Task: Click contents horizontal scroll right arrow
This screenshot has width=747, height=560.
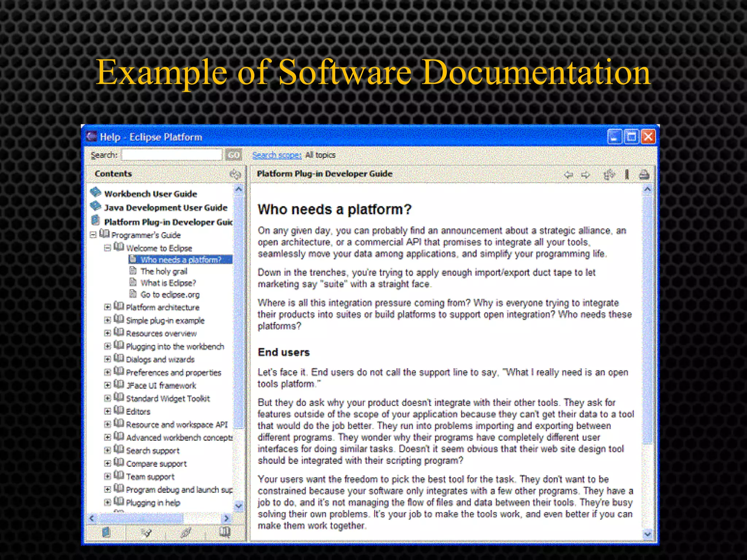Action: (x=227, y=518)
